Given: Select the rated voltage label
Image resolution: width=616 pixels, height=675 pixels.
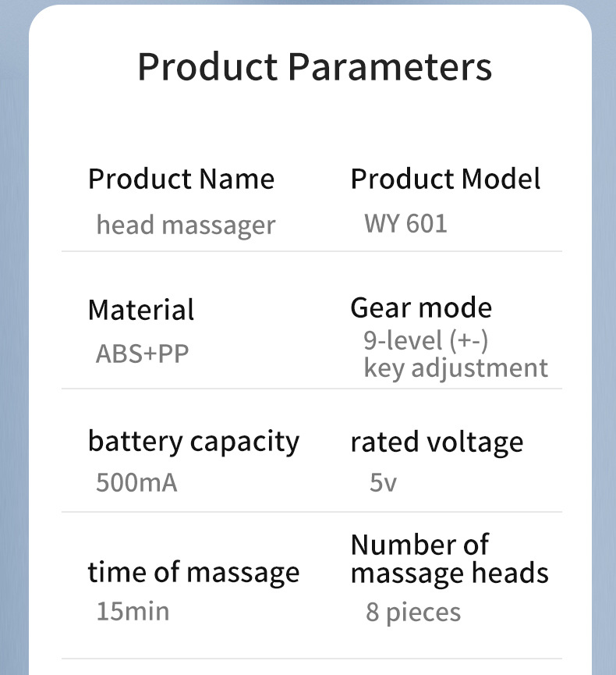Looking at the screenshot, I should pos(437,442).
